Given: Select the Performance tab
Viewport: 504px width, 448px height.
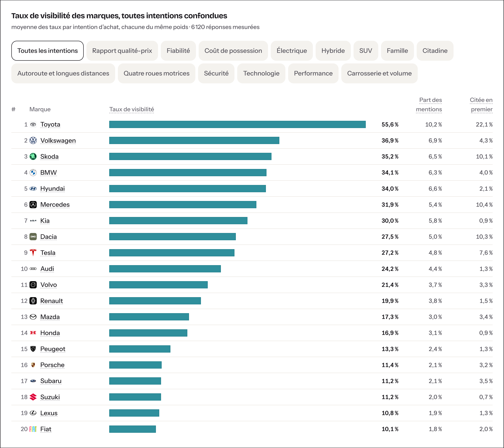Looking at the screenshot, I should click(x=313, y=73).
